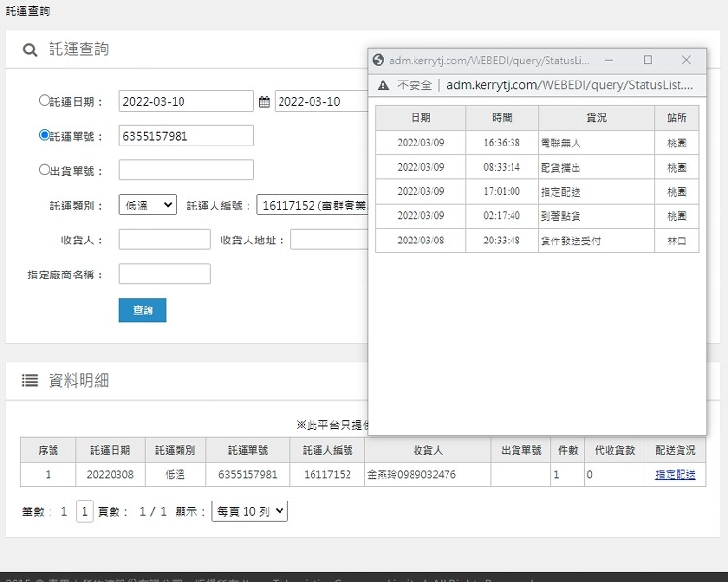Click the 指定廠商名稱 input field
Image resolution: width=728 pixels, height=582 pixels.
(x=165, y=274)
